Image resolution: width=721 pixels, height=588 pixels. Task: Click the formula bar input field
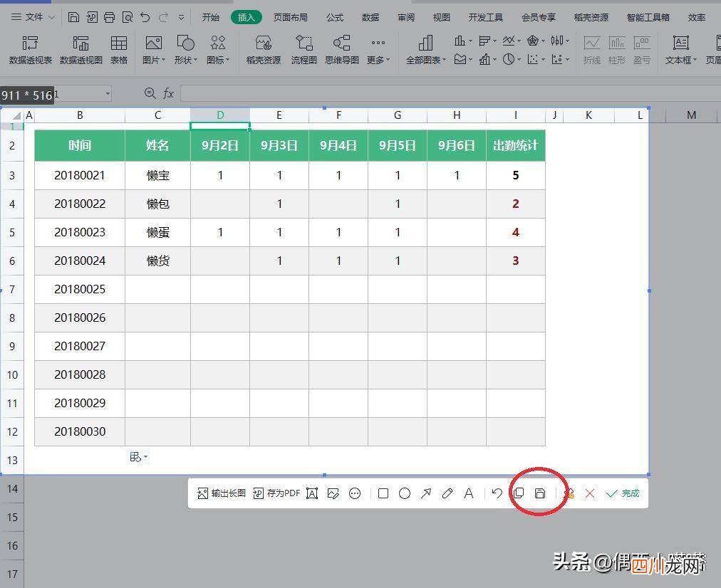tap(450, 93)
